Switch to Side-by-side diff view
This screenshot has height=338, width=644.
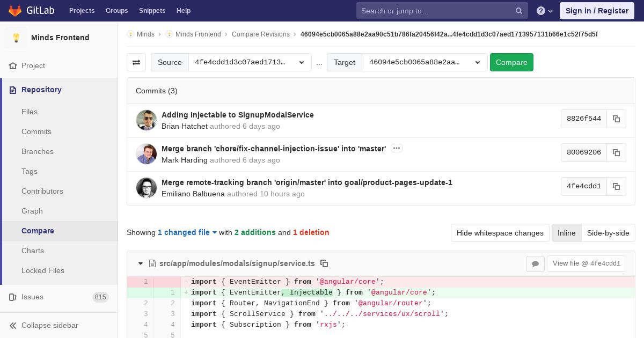click(x=608, y=233)
